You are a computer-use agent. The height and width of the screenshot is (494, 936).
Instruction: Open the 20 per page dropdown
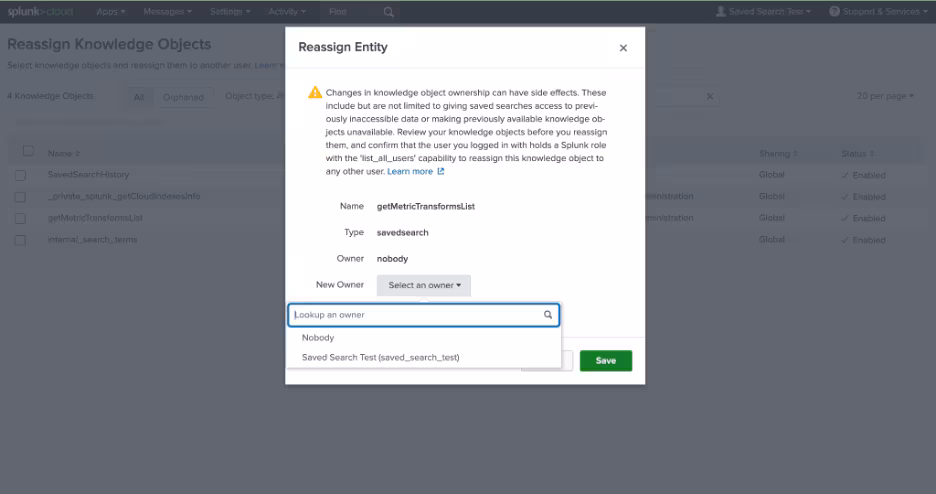click(x=885, y=97)
